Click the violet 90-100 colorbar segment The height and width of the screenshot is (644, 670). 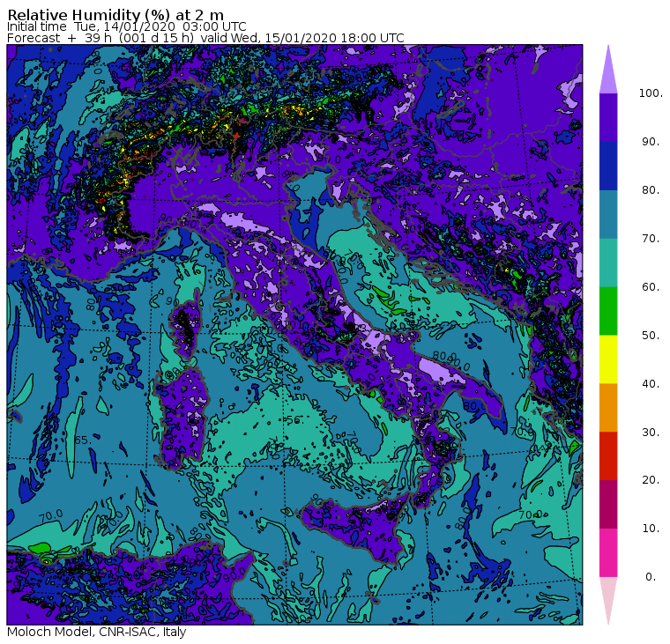tap(608, 117)
